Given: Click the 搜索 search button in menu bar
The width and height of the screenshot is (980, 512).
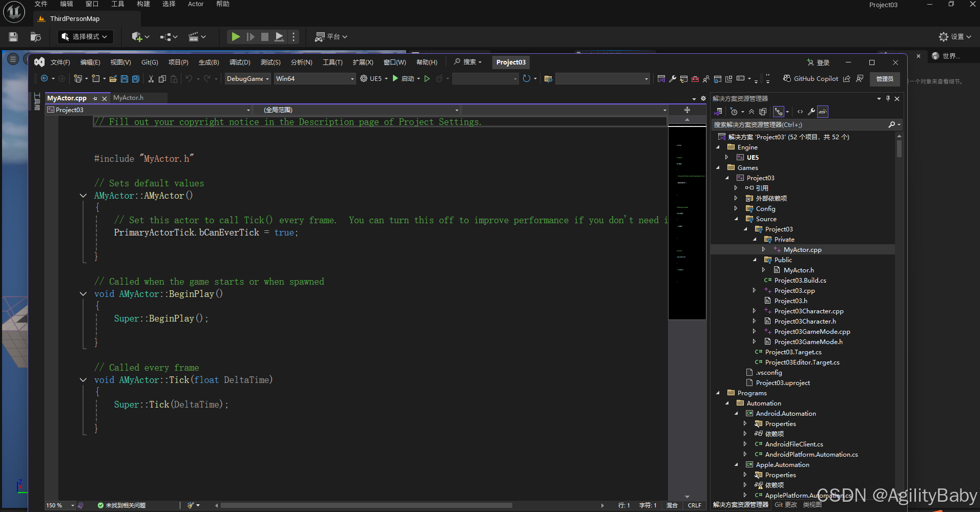Looking at the screenshot, I should point(468,62).
